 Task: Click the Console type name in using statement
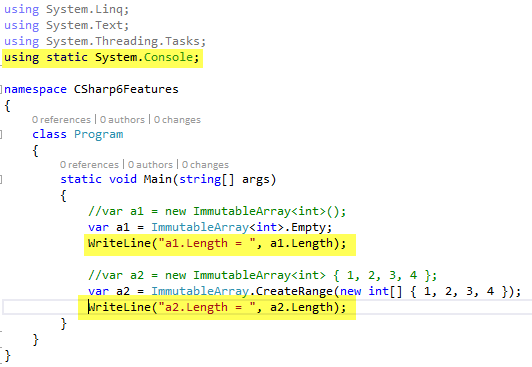click(x=168, y=57)
